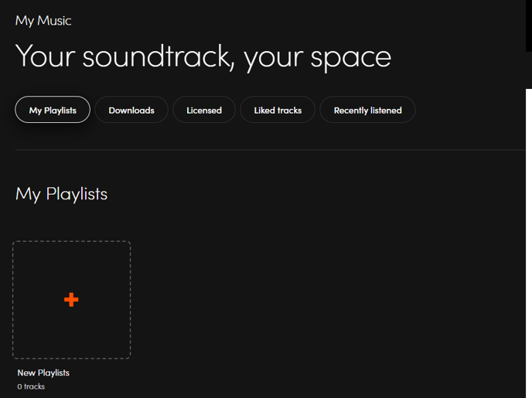Open the Licensed tab
Image resolution: width=532 pixels, height=398 pixels.
204,110
